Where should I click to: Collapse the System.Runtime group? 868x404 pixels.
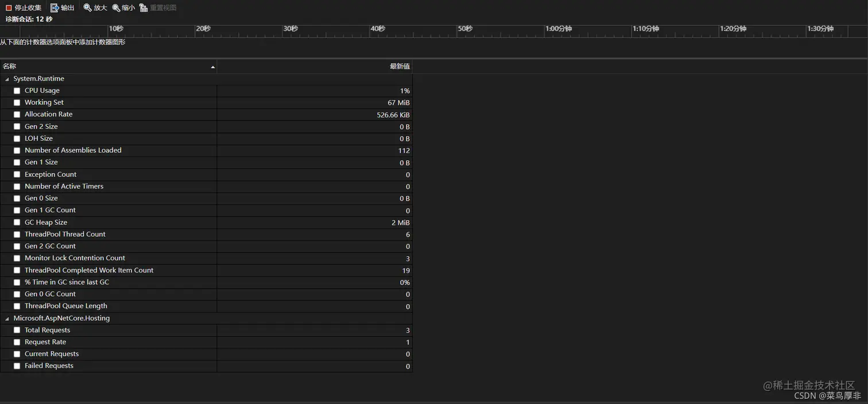[x=7, y=79]
